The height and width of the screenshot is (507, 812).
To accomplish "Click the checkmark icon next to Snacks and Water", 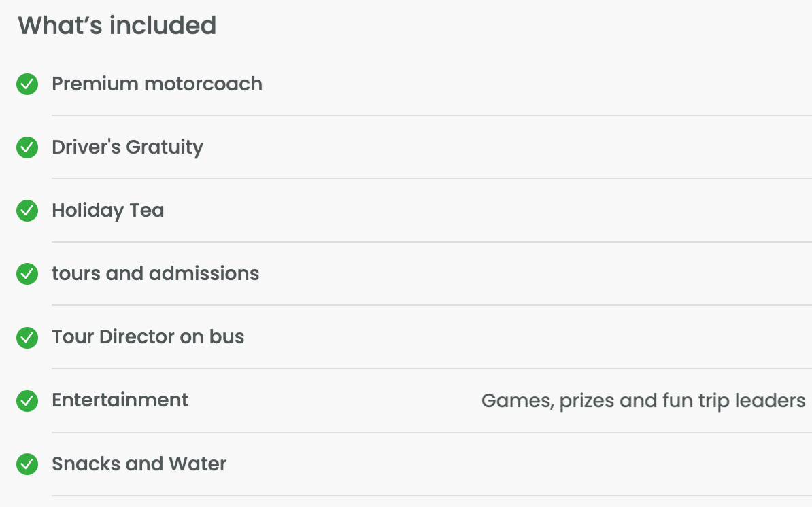I will [27, 464].
